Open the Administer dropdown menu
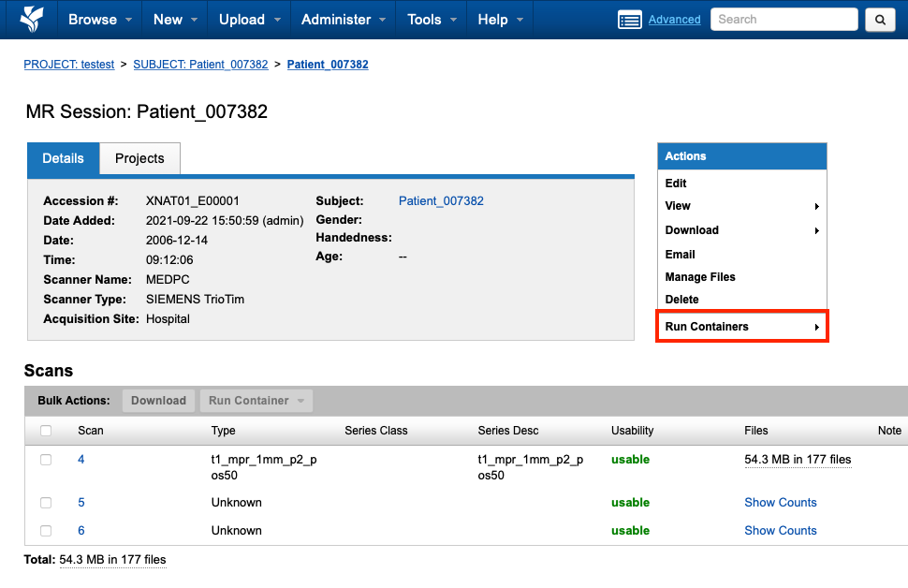The image size is (908, 588). coord(344,20)
